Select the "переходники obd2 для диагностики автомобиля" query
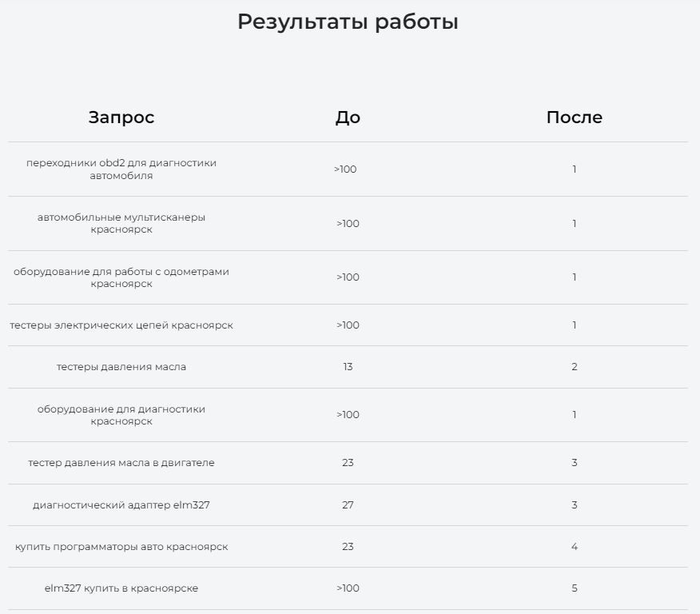This screenshot has height=614, width=700. tap(121, 169)
